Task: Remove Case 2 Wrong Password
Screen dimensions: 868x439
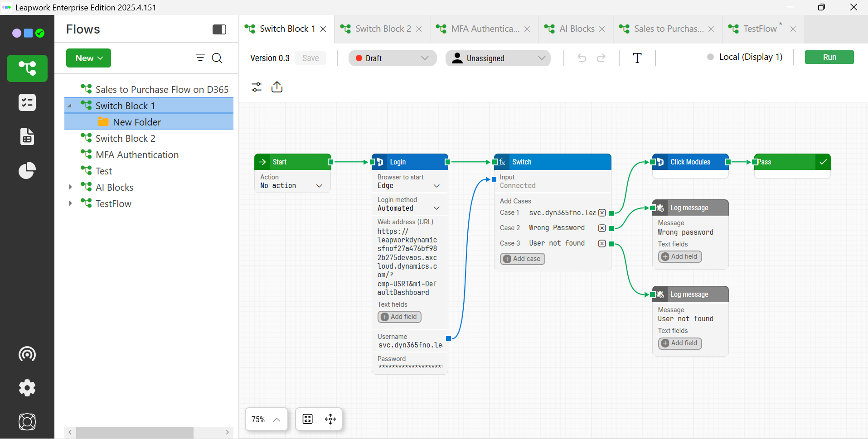Action: (602, 228)
